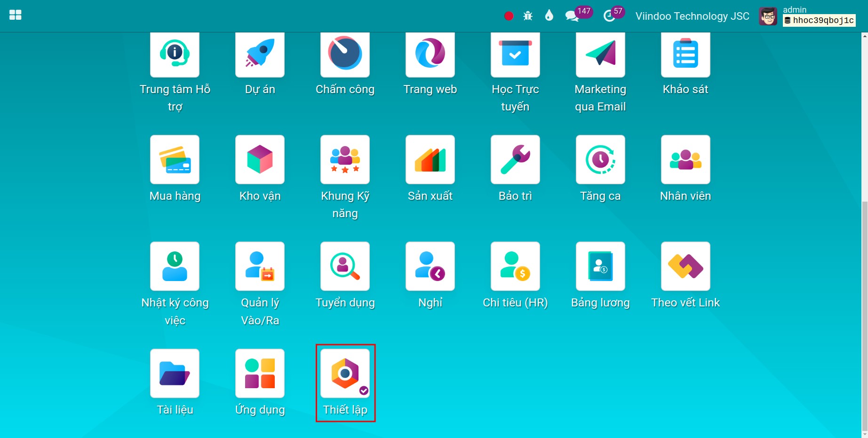Image resolution: width=868 pixels, height=438 pixels.
Task: Open Viindoo Technology JSC company switcher
Action: 692,16
